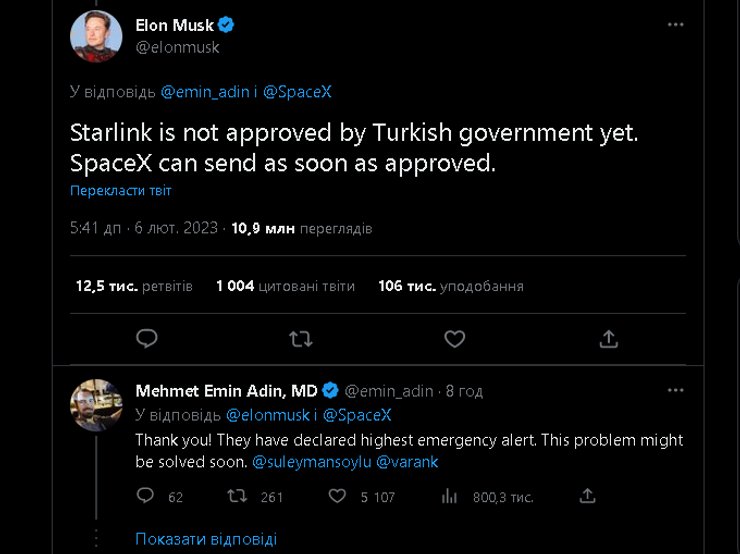Open @SpaceX mention in main tweet header

(x=297, y=92)
